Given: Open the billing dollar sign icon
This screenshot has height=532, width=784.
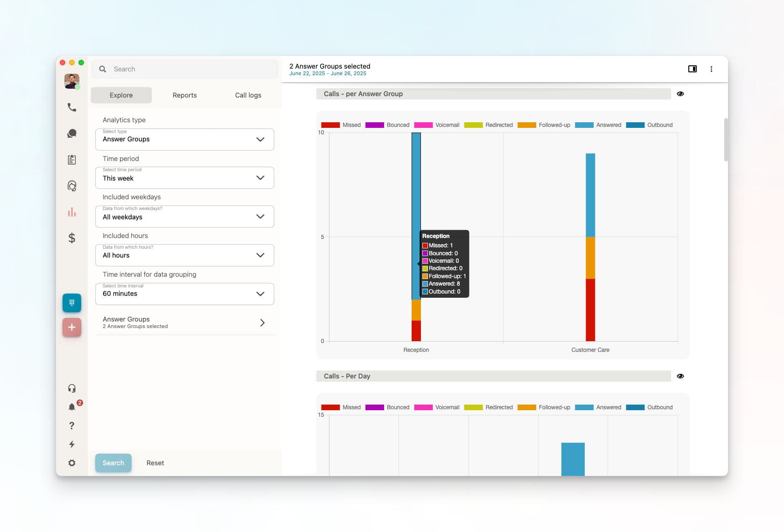Looking at the screenshot, I should coord(71,238).
